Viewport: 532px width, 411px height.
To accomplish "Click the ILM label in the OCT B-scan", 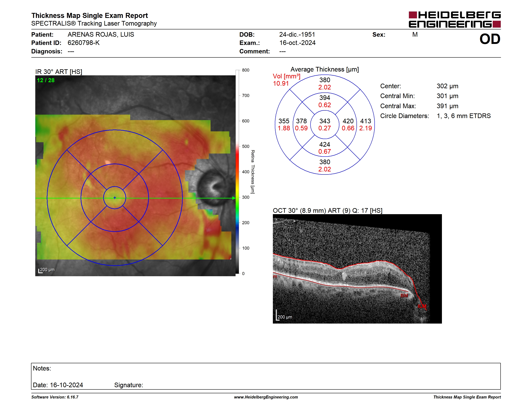I will pos(422,306).
